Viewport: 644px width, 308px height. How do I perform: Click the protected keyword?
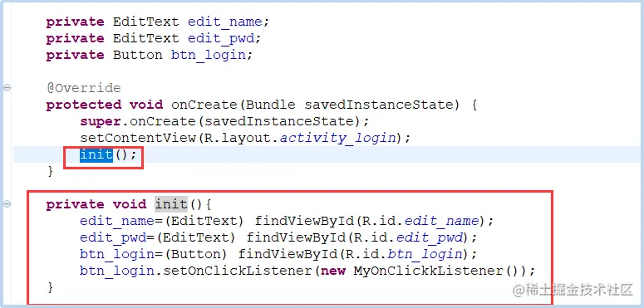click(83, 105)
